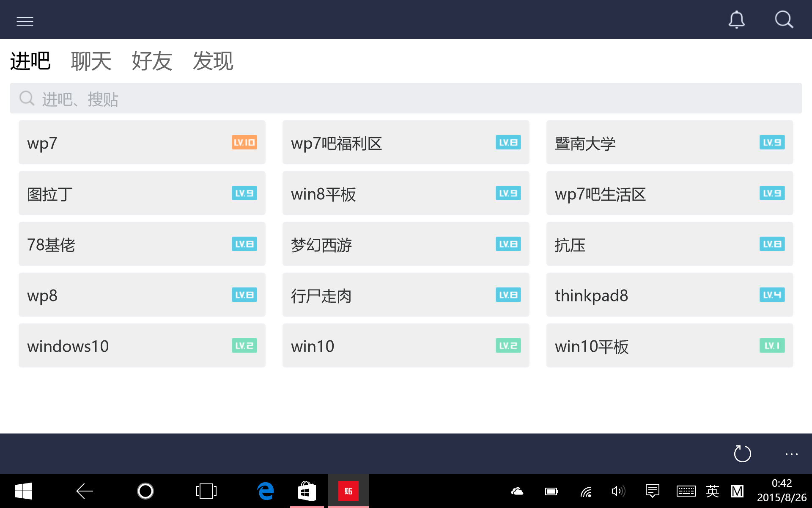Viewport: 812px width, 508px height.
Task: Click the volume icon in tray
Action: [618, 491]
